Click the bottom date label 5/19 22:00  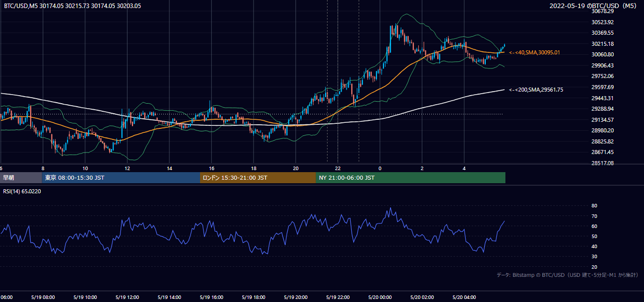[x=338, y=297]
